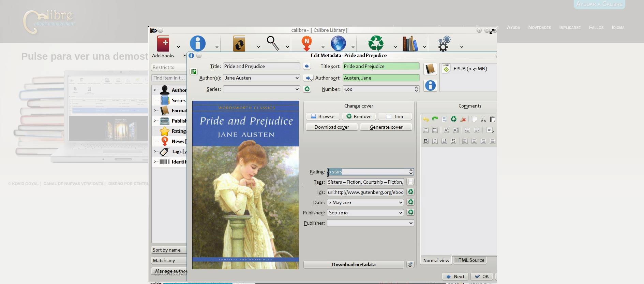644x284 pixels.
Task: Open Preferences via the gears icon
Action: [x=444, y=44]
